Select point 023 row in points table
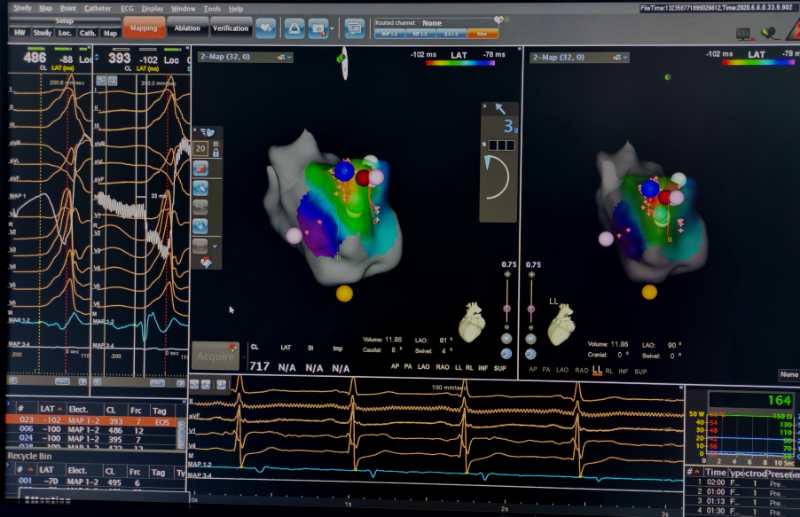Screen dimensions: 800x517 (x=92, y=421)
